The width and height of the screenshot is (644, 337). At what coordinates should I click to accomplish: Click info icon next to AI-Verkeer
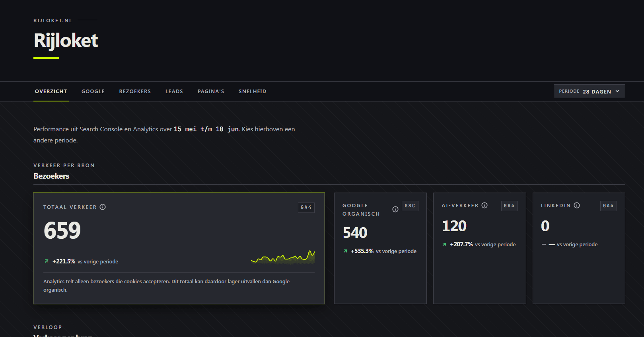484,205
